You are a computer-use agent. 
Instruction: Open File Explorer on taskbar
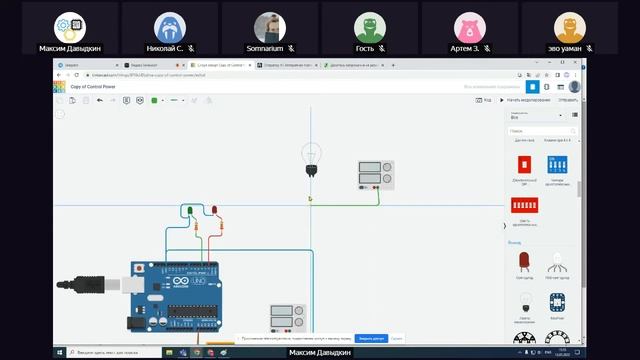click(x=169, y=352)
